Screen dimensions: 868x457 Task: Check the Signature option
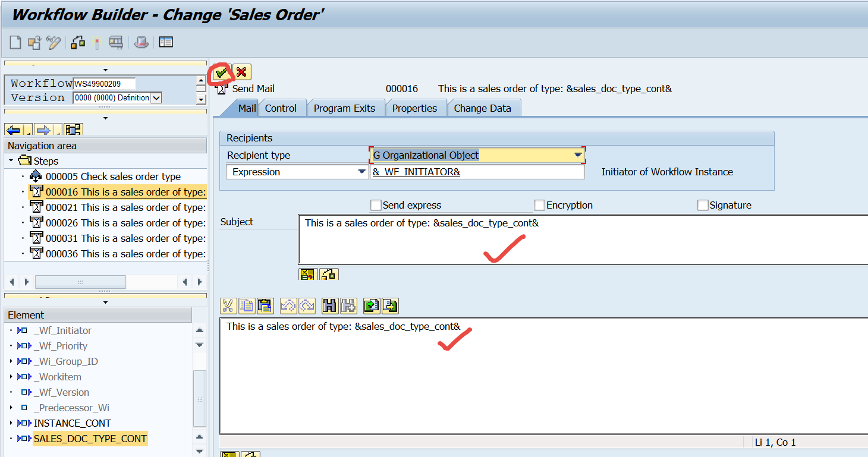(702, 204)
